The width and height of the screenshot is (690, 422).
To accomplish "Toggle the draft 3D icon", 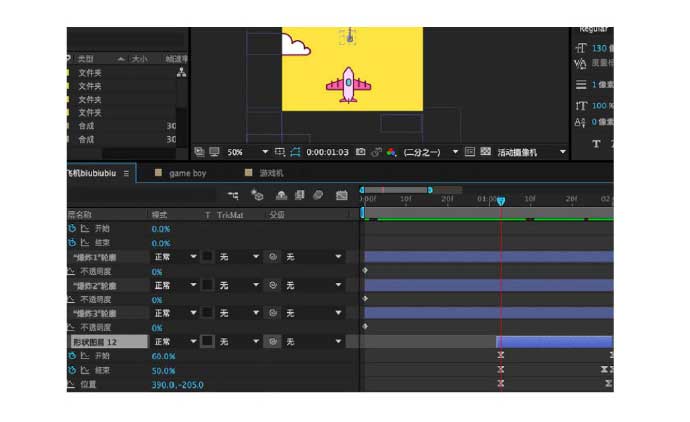I will [257, 194].
